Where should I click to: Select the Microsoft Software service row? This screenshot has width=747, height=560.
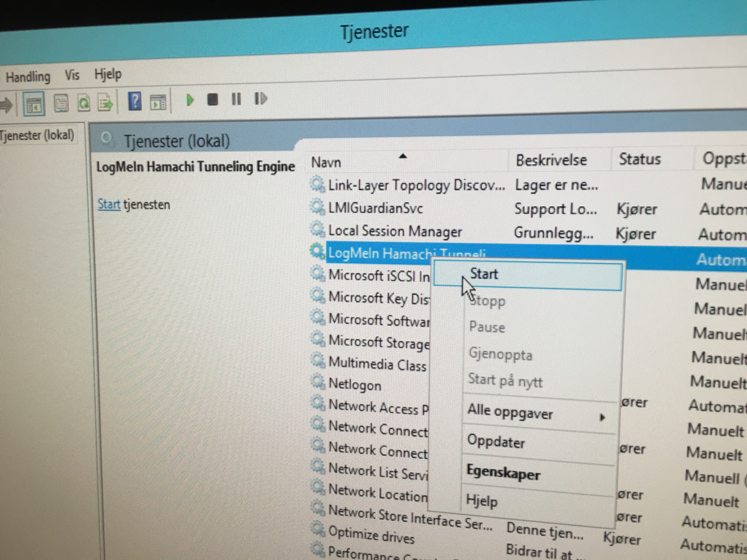click(x=379, y=320)
